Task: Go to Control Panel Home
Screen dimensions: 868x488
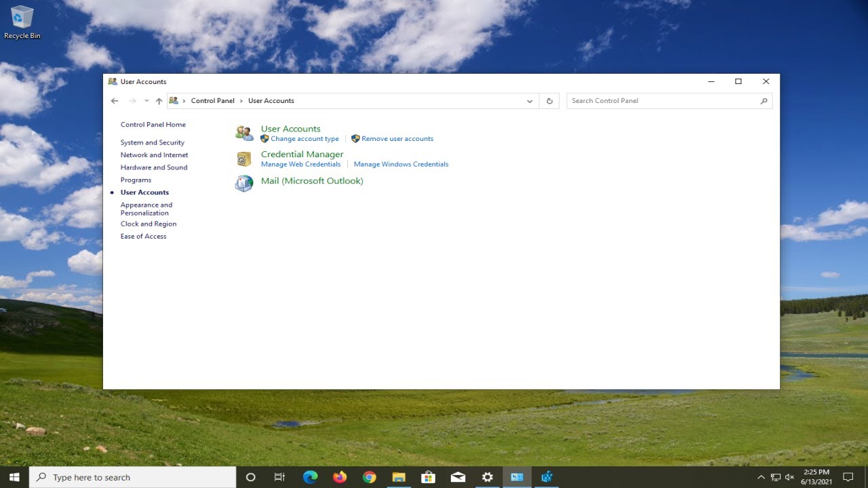Action: tap(153, 125)
